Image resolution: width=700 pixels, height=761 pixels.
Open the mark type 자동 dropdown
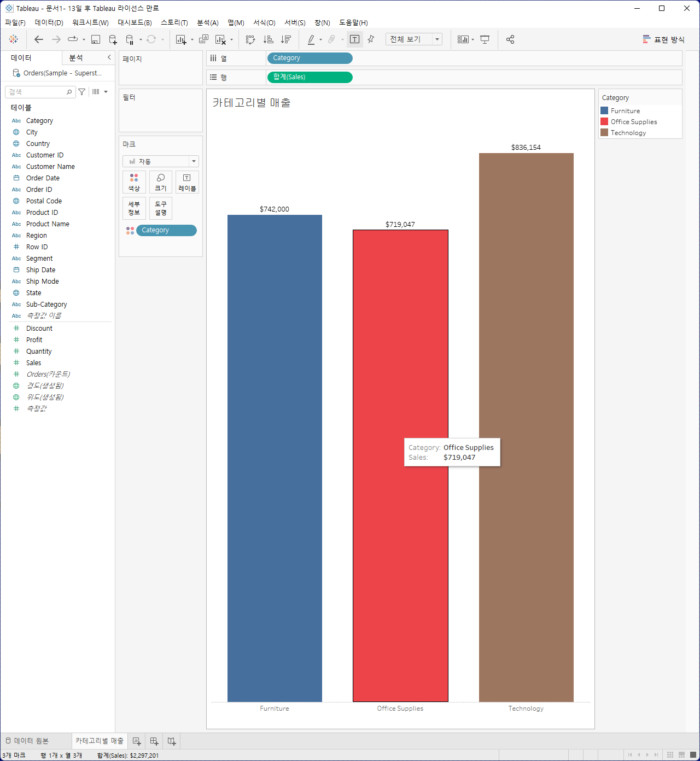click(x=161, y=161)
